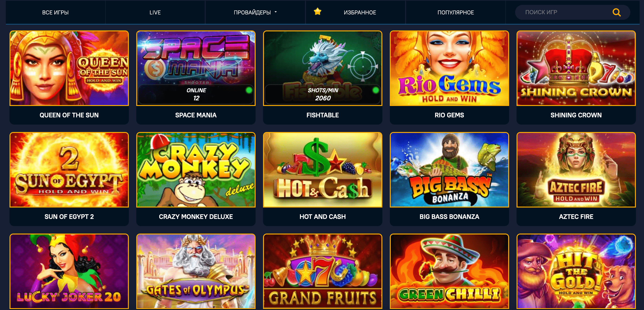Open the Shining Crown game thumbnail
The image size is (644, 310).
576,68
